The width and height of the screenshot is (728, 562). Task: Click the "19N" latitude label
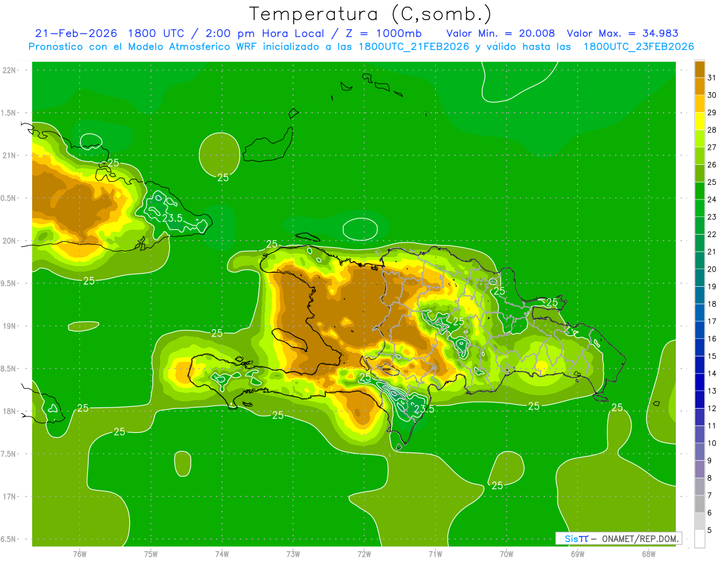[x=8, y=326]
